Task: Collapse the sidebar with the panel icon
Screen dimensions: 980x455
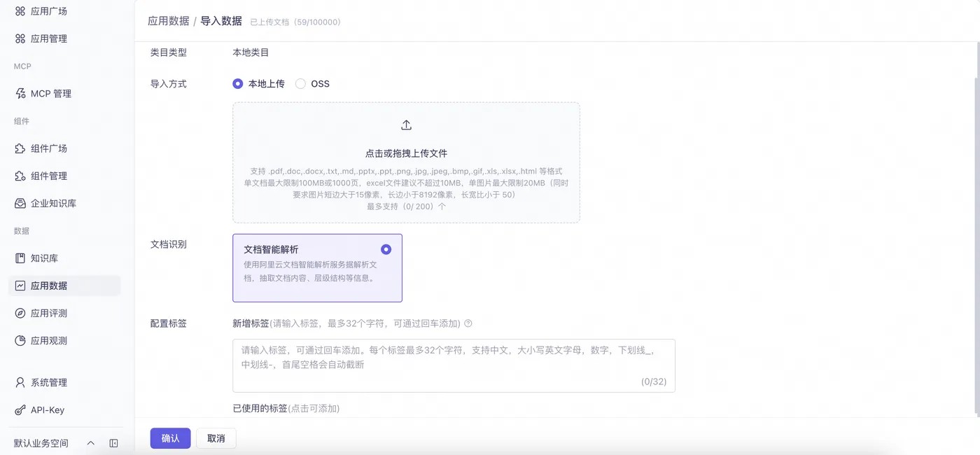Action: pos(113,443)
